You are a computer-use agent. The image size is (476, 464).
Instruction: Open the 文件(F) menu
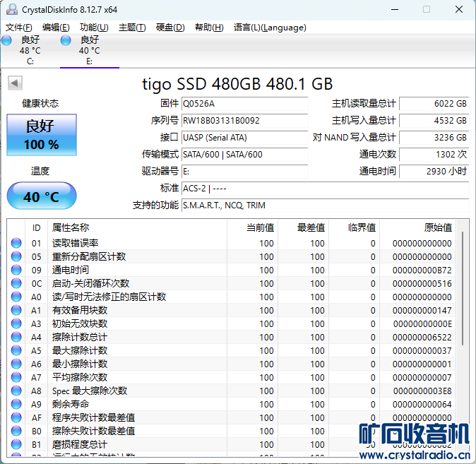[x=19, y=28]
